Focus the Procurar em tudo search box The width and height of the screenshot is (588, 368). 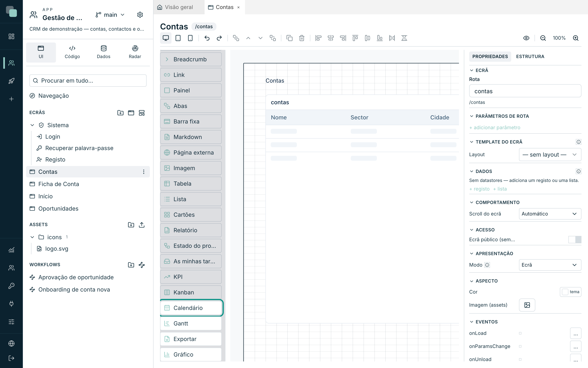coord(88,81)
